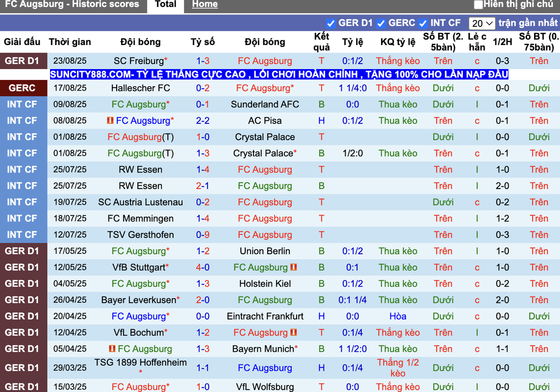Click the Kết quả column header
This screenshot has width=560, height=392.
pyautogui.click(x=321, y=42)
